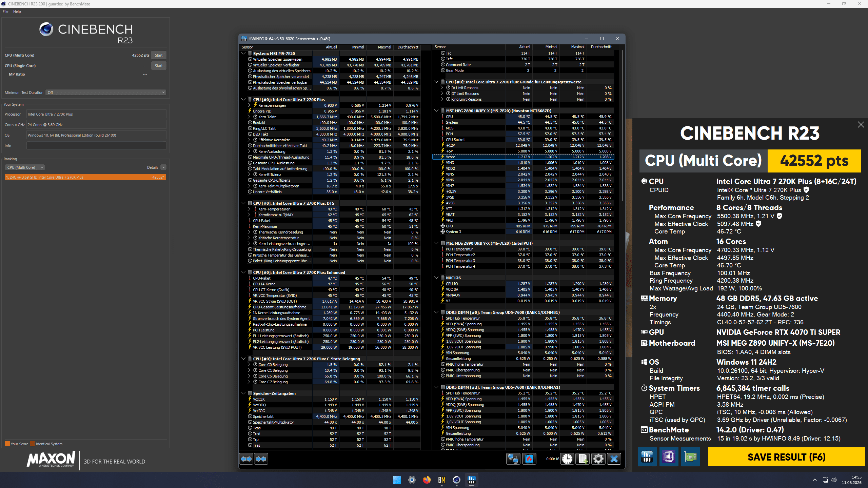Launch GPU-Z graphics card icon in BenchMate

coord(691,457)
